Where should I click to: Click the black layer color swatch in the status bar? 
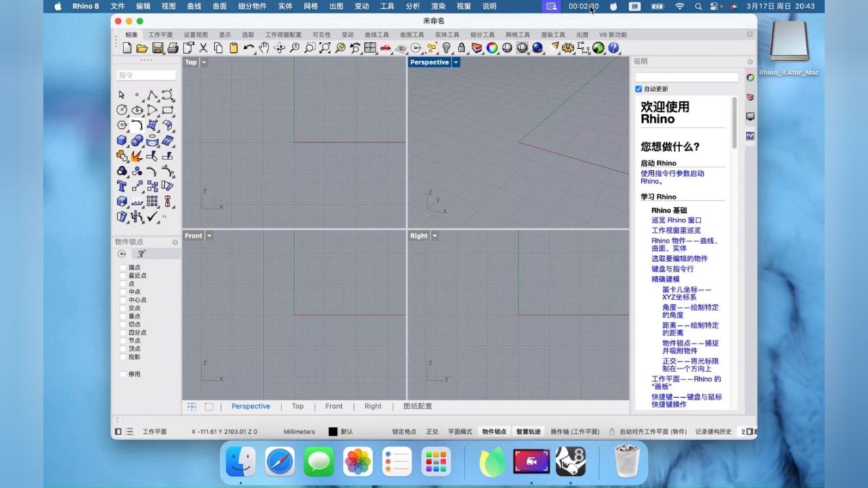pyautogui.click(x=332, y=431)
